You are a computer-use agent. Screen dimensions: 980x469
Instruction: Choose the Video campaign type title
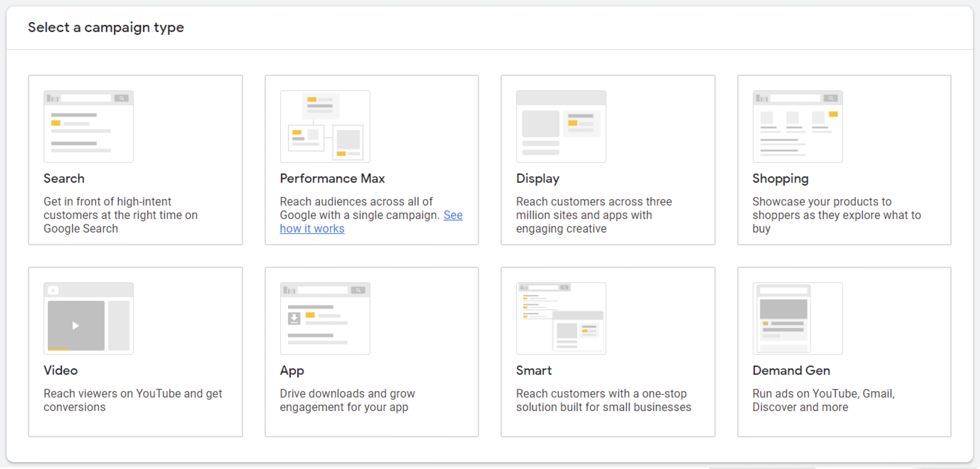coord(61,370)
